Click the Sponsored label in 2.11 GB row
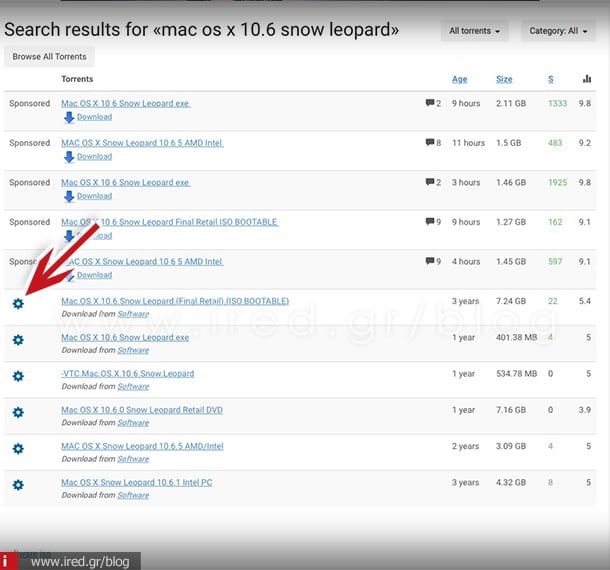This screenshot has height=570, width=610. coord(30,103)
